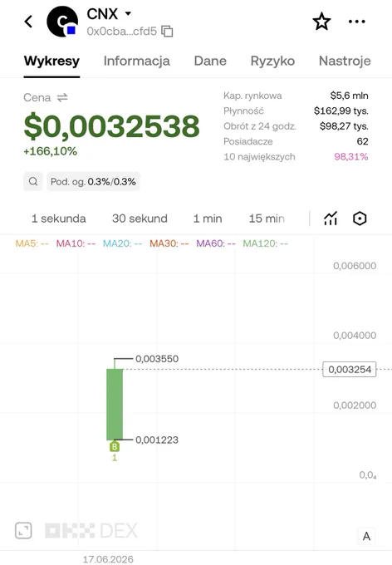Expand chart to fullscreen icon

(x=23, y=531)
